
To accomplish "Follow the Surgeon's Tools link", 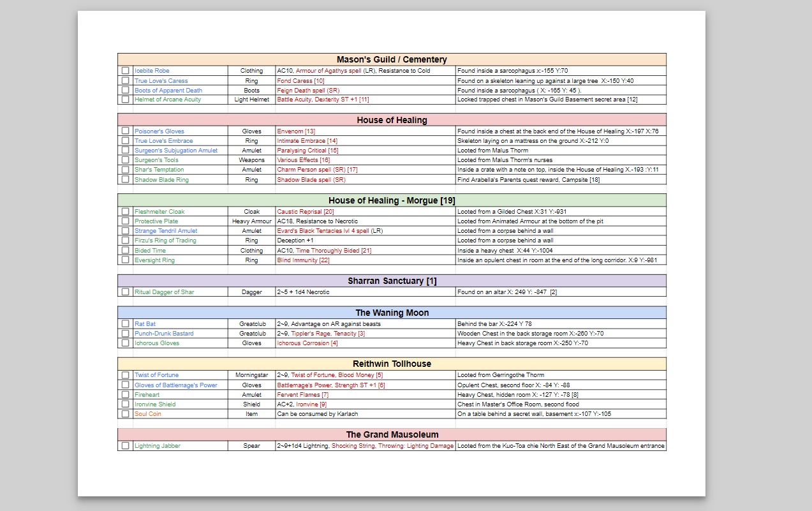I will tap(156, 160).
